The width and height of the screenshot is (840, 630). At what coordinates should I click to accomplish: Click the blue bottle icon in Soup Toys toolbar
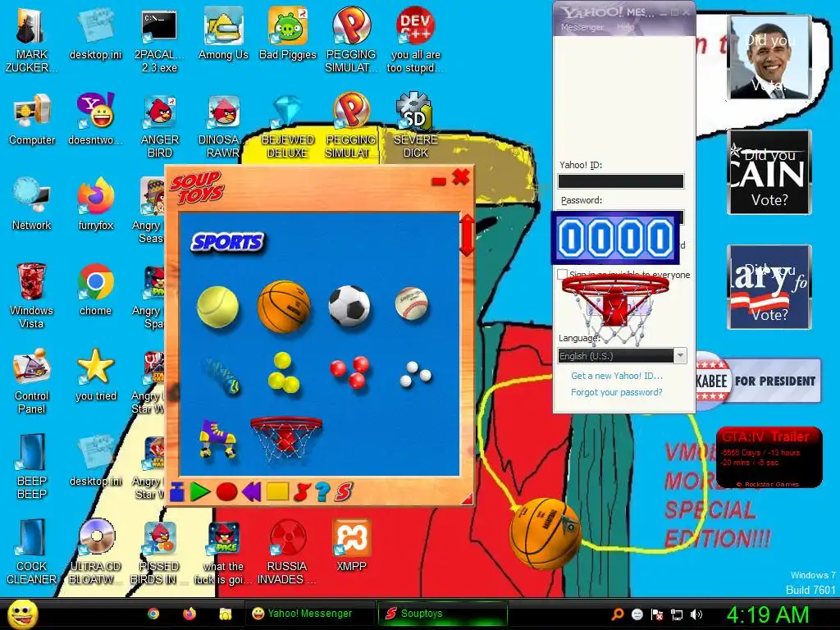click(177, 492)
